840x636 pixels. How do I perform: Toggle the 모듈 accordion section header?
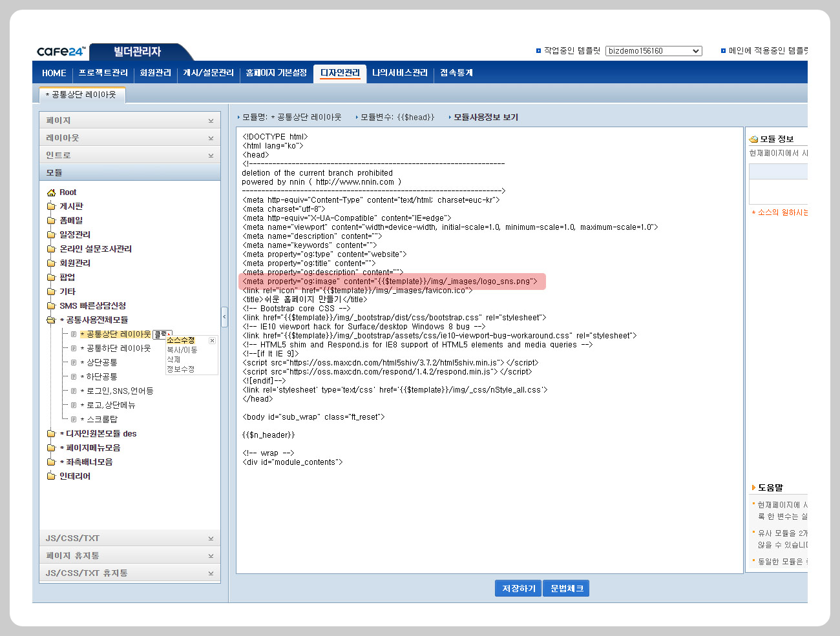pyautogui.click(x=130, y=173)
